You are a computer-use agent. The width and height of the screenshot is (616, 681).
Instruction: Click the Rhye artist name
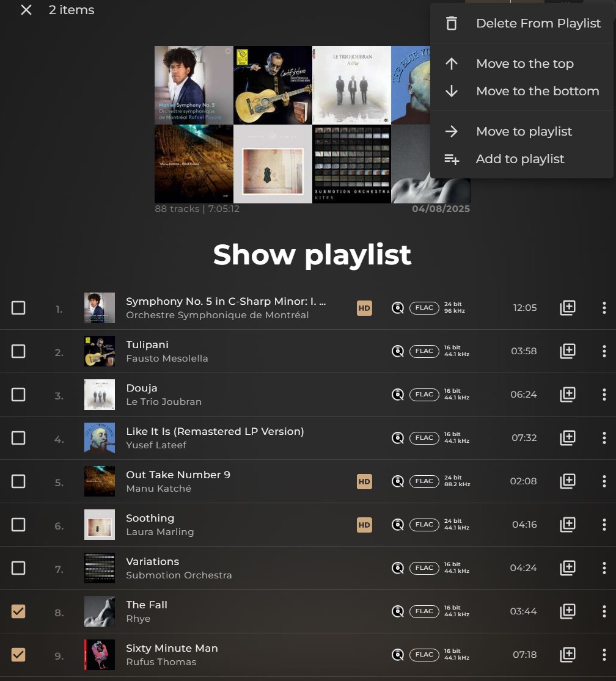click(138, 619)
